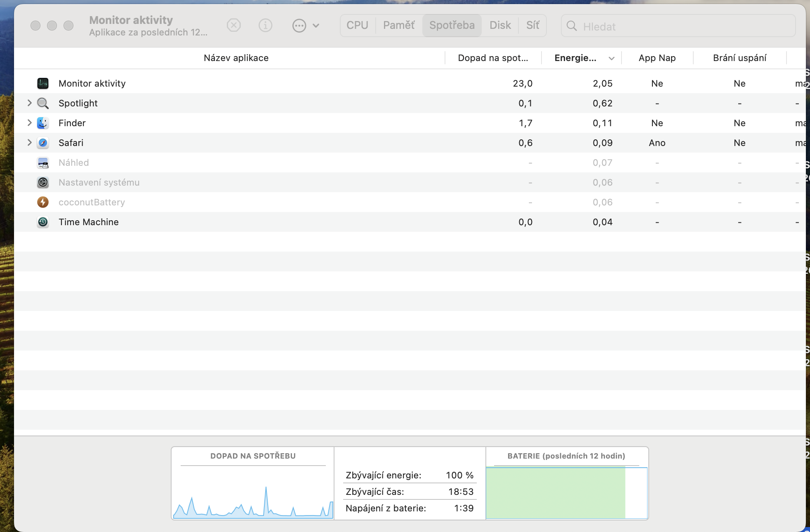Click the Spotlight magnifier icon in list
This screenshot has height=532, width=810.
click(43, 103)
